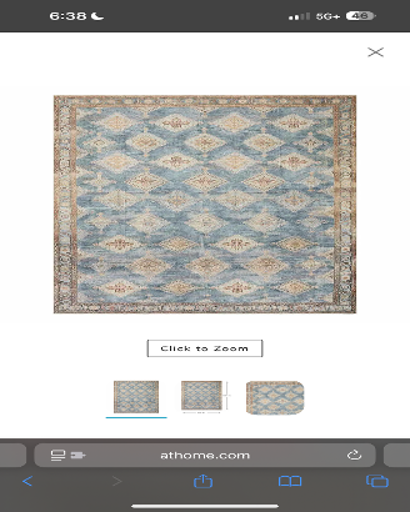This screenshot has width=410, height=512.
Task: Go forward with the right arrow
Action: click(117, 481)
